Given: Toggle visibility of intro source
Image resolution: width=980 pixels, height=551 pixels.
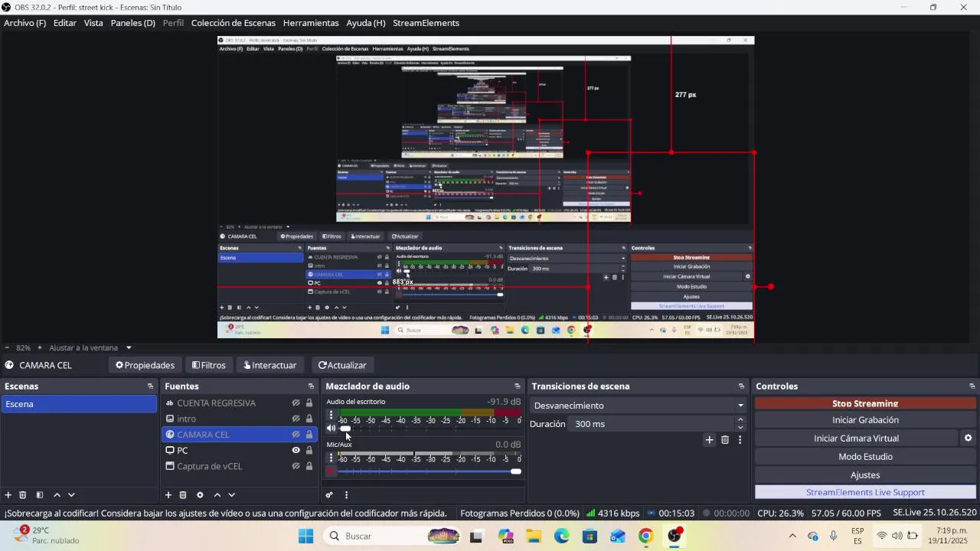Looking at the screenshot, I should point(296,419).
